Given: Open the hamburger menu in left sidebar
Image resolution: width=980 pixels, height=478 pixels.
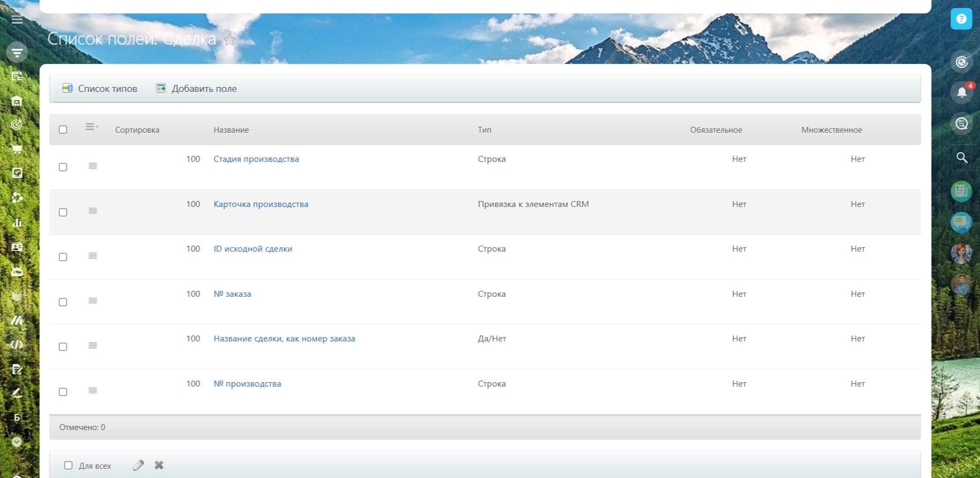Looking at the screenshot, I should tap(17, 20).
